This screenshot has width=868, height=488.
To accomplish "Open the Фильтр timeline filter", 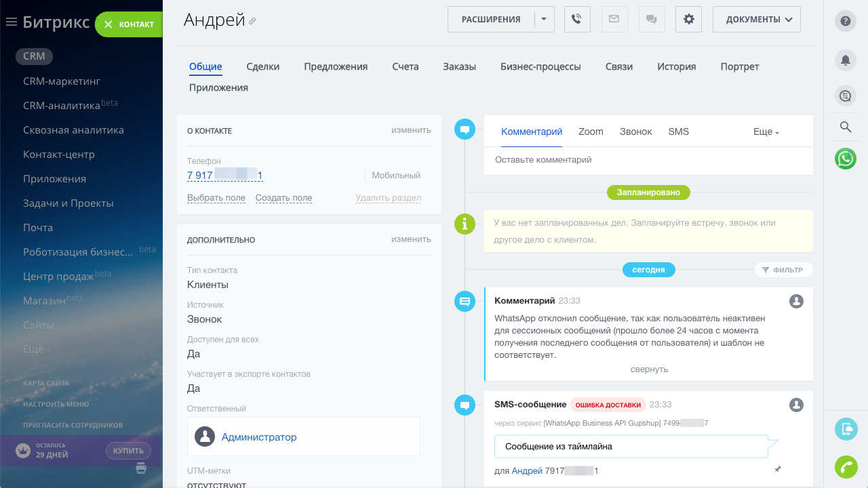I will 783,270.
